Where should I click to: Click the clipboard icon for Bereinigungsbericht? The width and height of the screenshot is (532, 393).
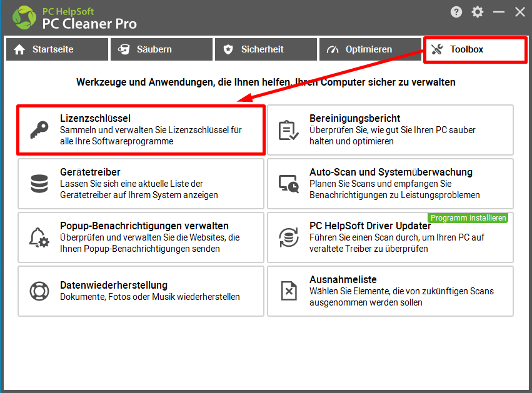(x=288, y=130)
